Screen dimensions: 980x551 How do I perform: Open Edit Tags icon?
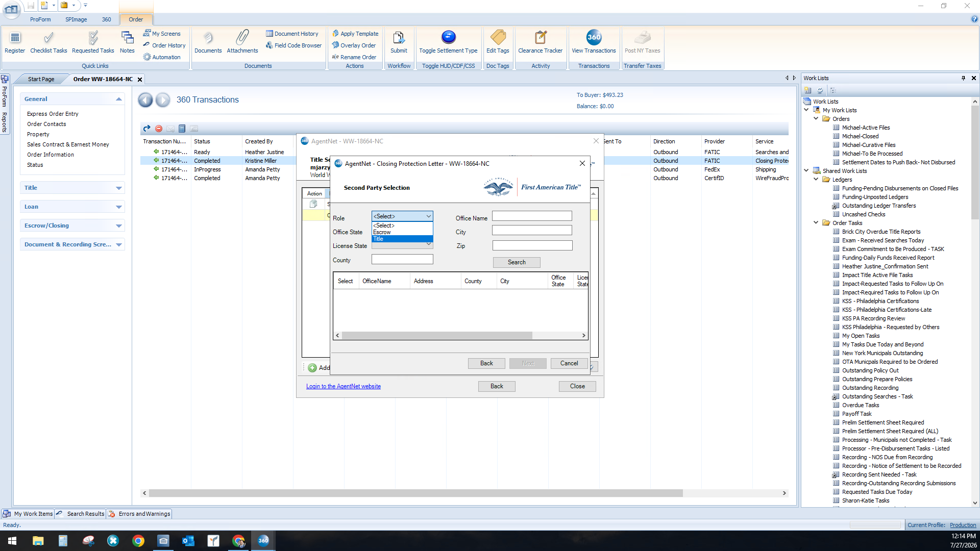(x=498, y=42)
